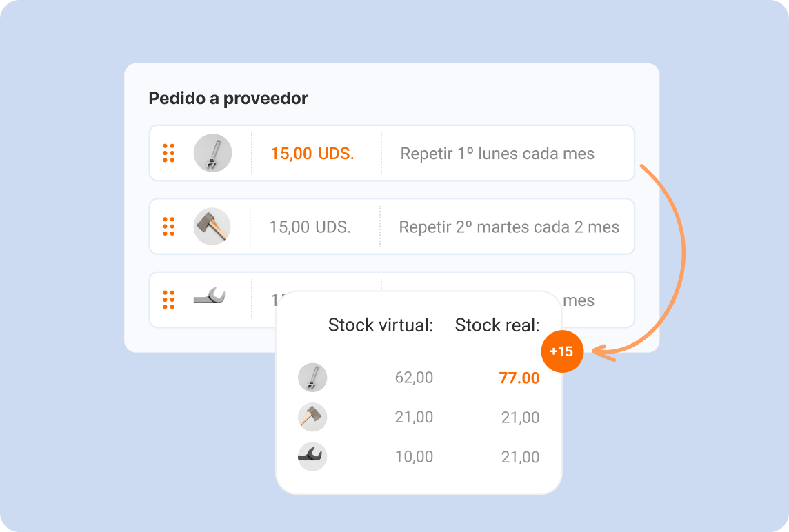Click the orange +15 badge
The width and height of the screenshot is (789, 532).
561,351
